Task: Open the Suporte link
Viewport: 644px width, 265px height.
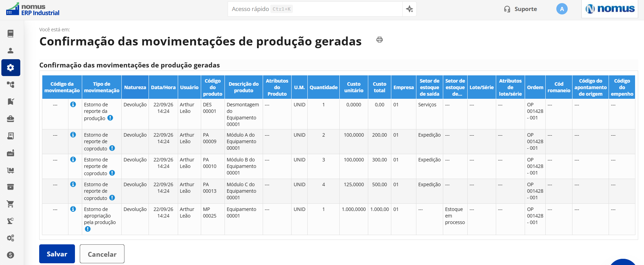Action: click(521, 9)
